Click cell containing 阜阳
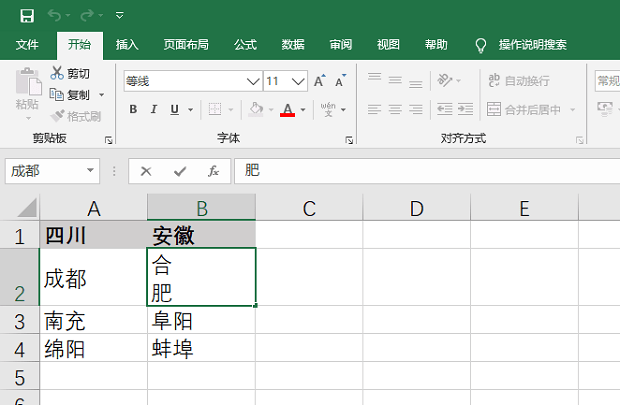The image size is (620, 405). click(201, 320)
